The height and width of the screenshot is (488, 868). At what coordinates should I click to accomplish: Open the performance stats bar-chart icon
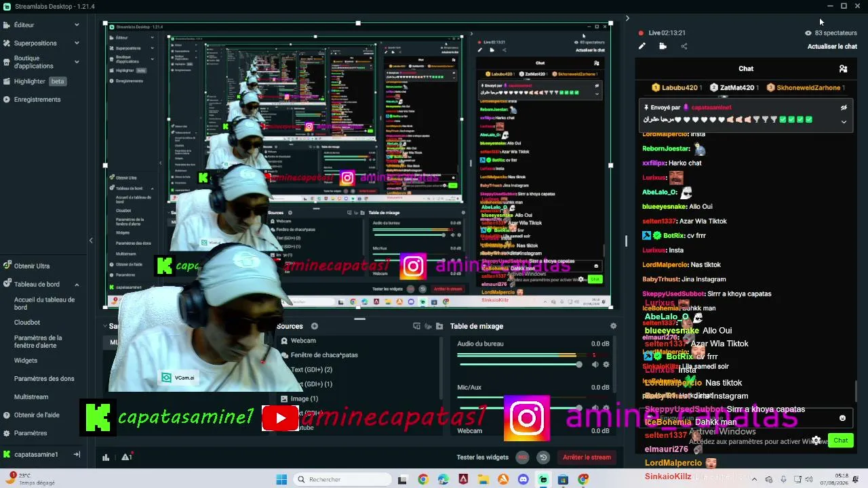tap(106, 457)
